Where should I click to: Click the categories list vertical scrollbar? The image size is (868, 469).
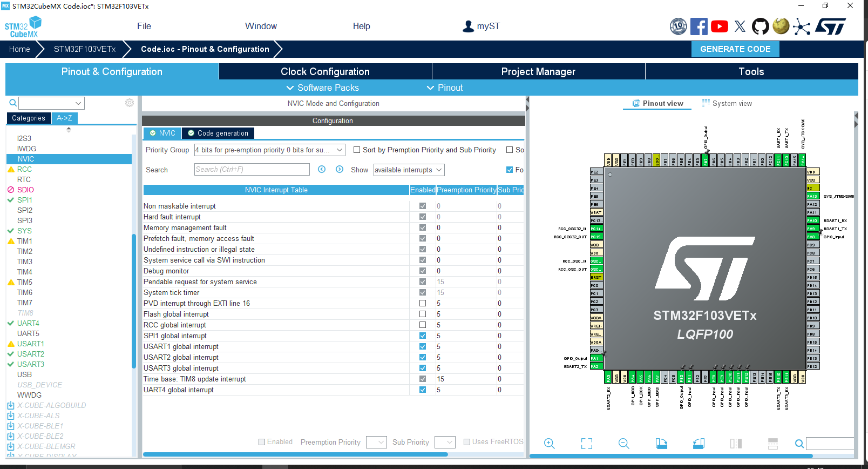click(x=133, y=301)
